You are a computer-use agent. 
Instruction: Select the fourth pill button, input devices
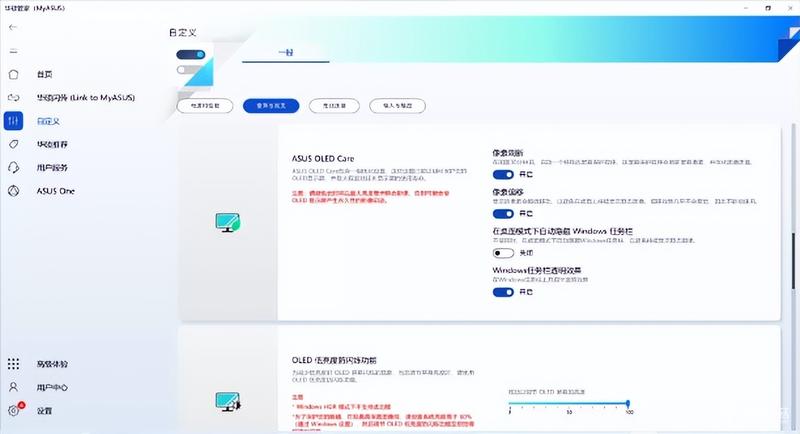pyautogui.click(x=397, y=106)
